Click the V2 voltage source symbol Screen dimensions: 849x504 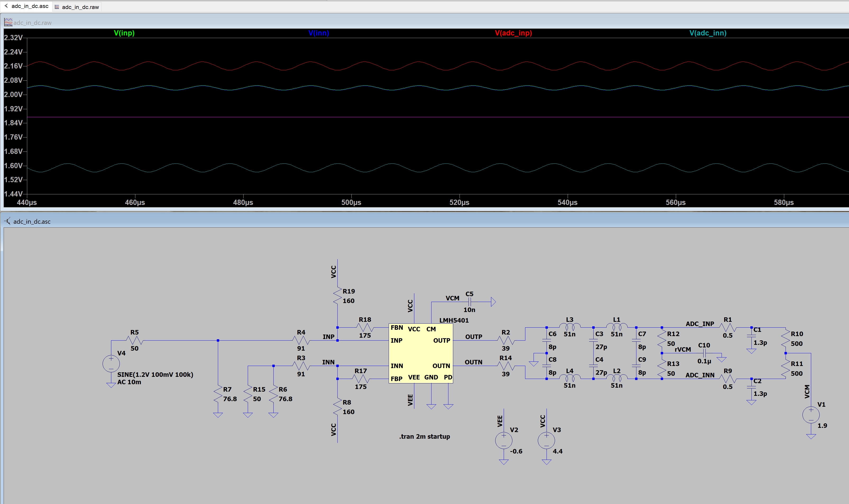504,441
